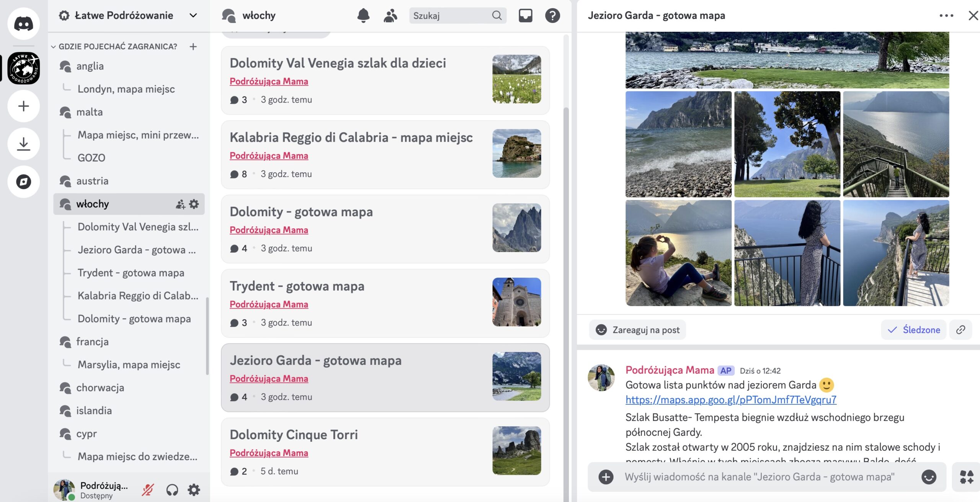Open the GOZO thread
The height and width of the screenshot is (502, 980).
click(x=91, y=158)
